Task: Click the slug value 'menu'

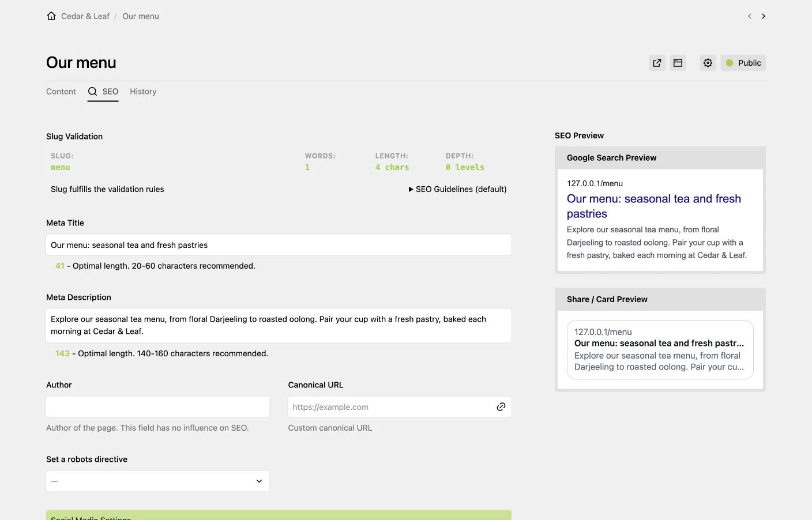Action: point(61,167)
